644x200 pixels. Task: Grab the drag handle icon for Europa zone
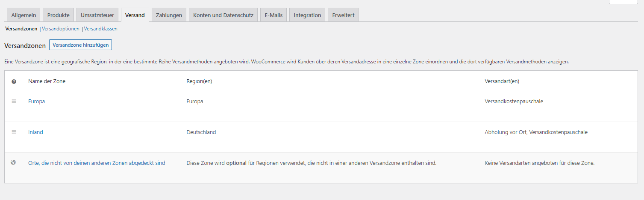tap(14, 101)
